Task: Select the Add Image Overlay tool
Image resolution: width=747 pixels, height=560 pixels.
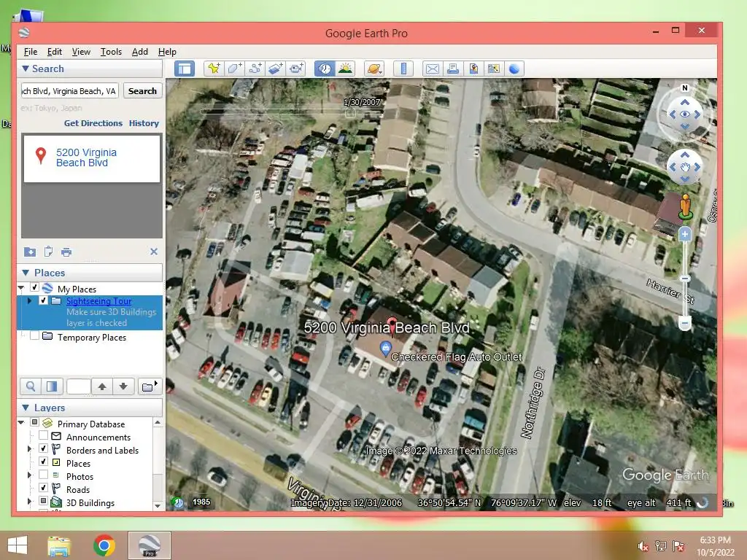Action: [x=275, y=69]
